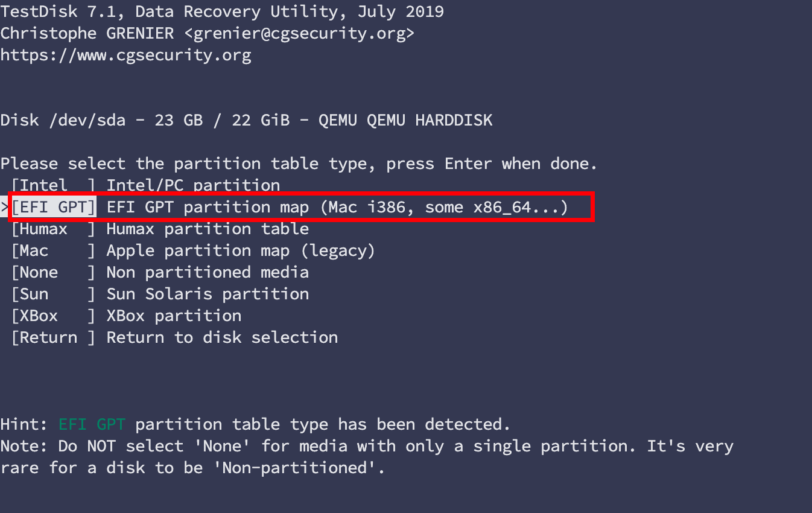
Task: Select the [XBox] bracketed option label
Action: pos(53,316)
